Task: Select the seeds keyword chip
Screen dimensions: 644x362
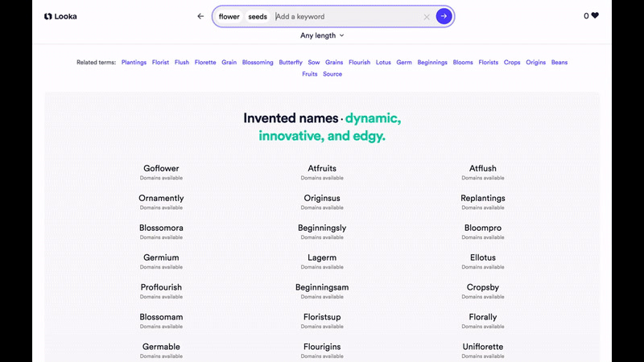Action: coord(258,16)
